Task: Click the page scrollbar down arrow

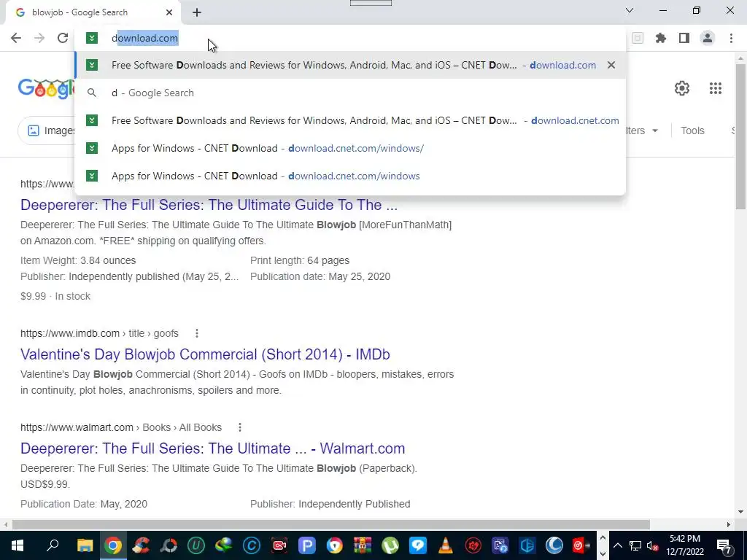Action: pyautogui.click(x=740, y=512)
